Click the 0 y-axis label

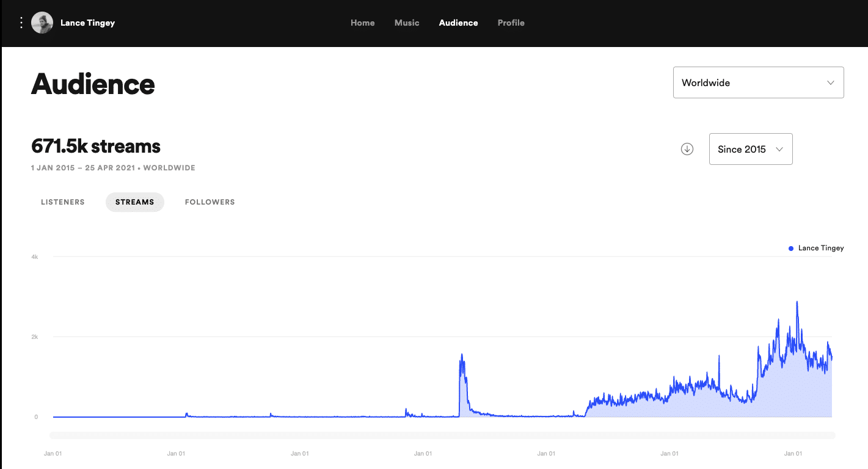36,417
